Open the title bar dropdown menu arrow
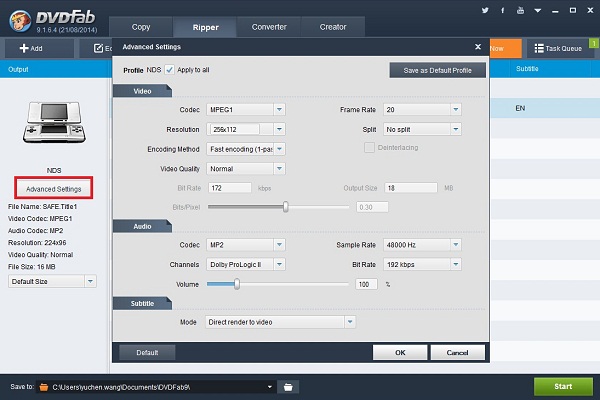The image size is (600, 400). [x=538, y=11]
